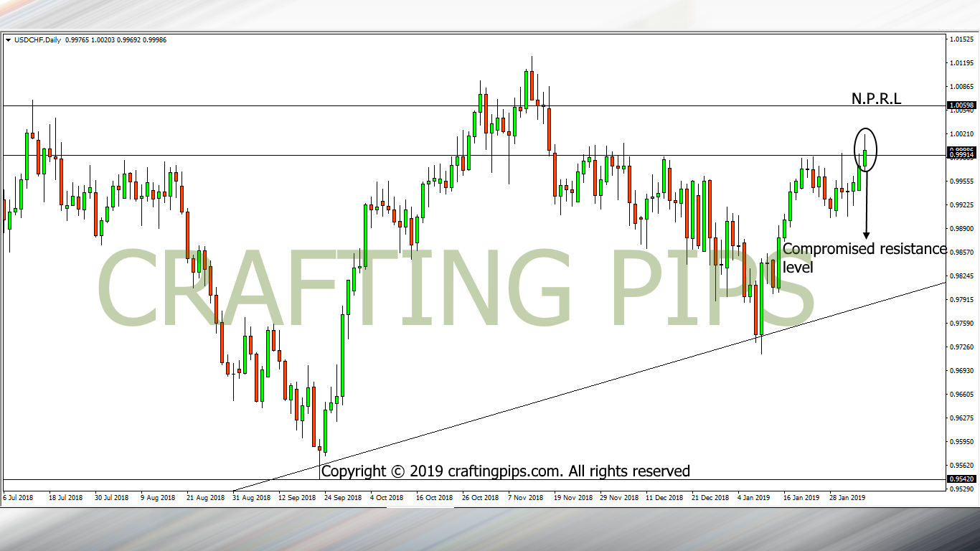The height and width of the screenshot is (551, 980).
Task: Click the 0.96275 price axis label
Action: (961, 418)
